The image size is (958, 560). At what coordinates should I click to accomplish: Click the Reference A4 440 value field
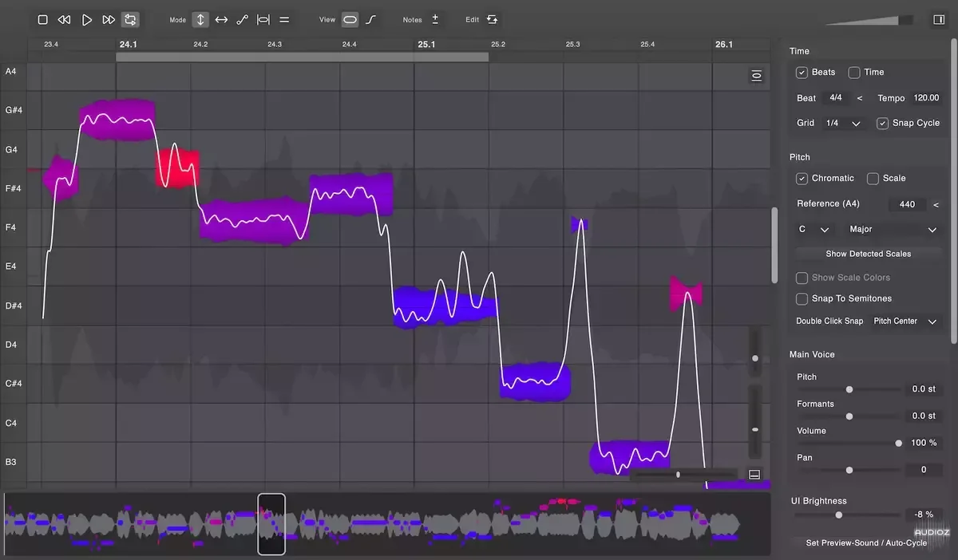[x=907, y=204]
